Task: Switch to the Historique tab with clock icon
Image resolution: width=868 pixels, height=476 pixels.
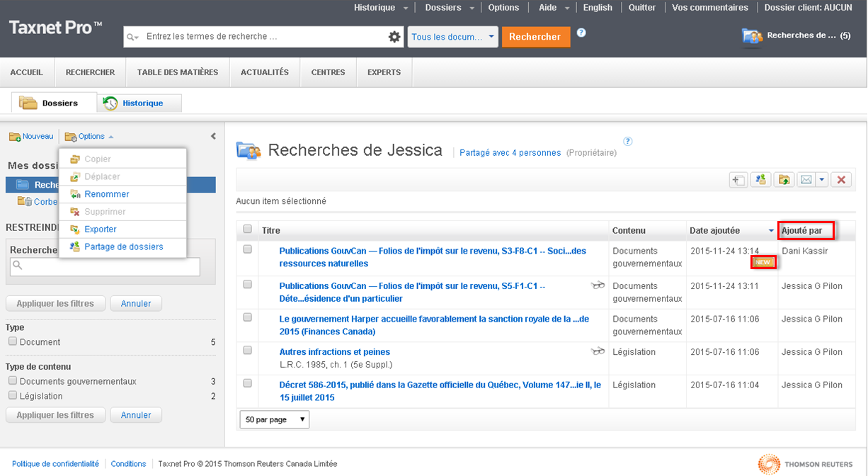Action: click(x=139, y=103)
